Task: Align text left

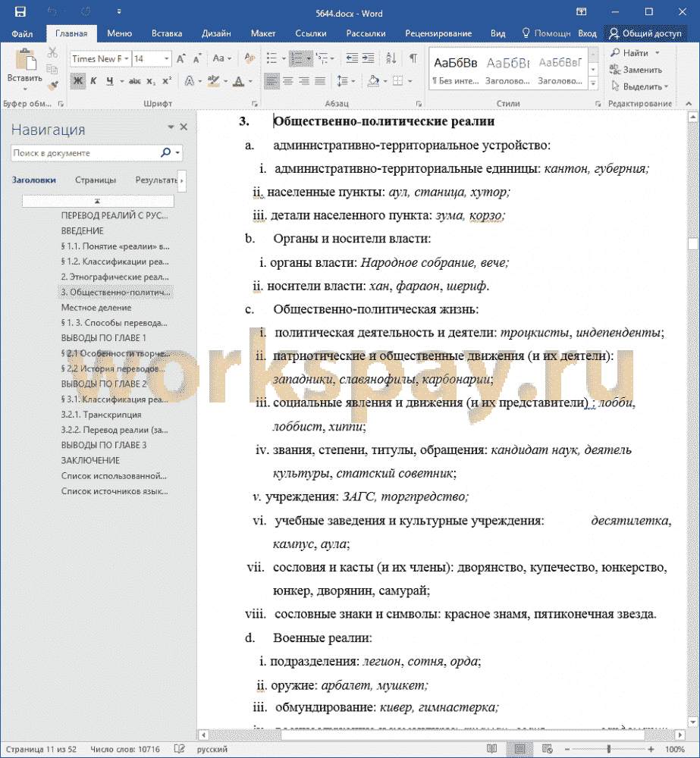Action: [x=272, y=81]
